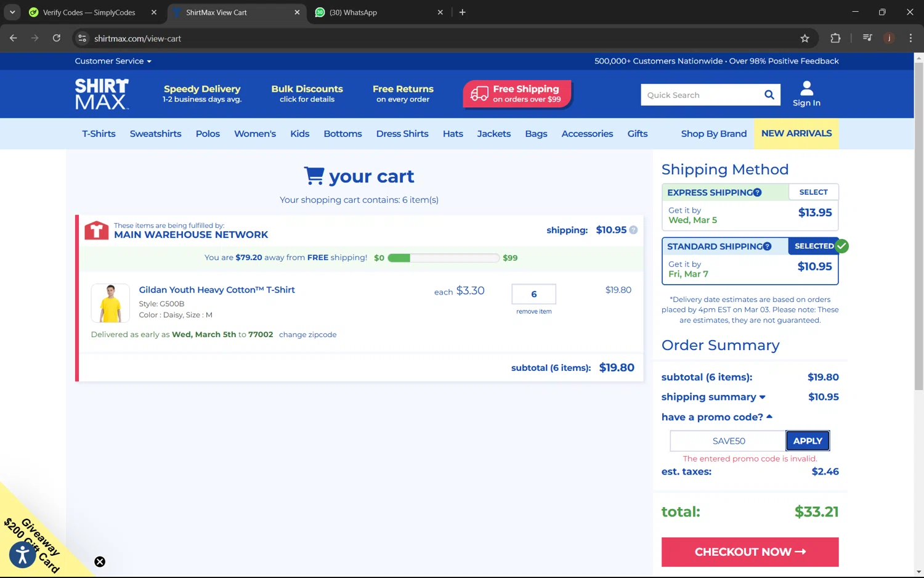Close the WhatsApp tab

(x=440, y=12)
